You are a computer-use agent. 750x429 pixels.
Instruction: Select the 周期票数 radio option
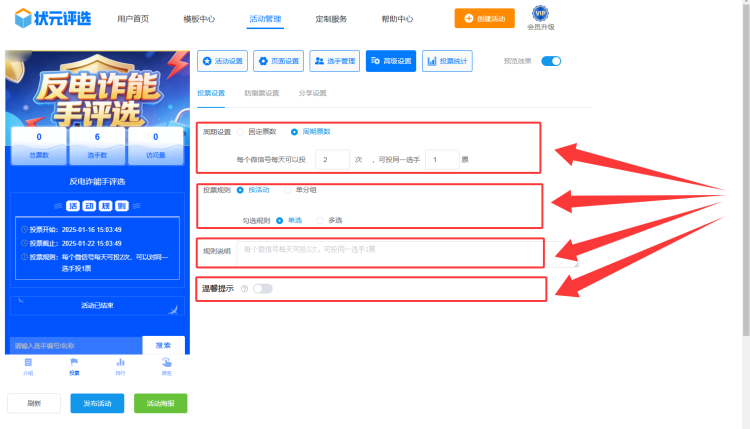click(x=294, y=132)
